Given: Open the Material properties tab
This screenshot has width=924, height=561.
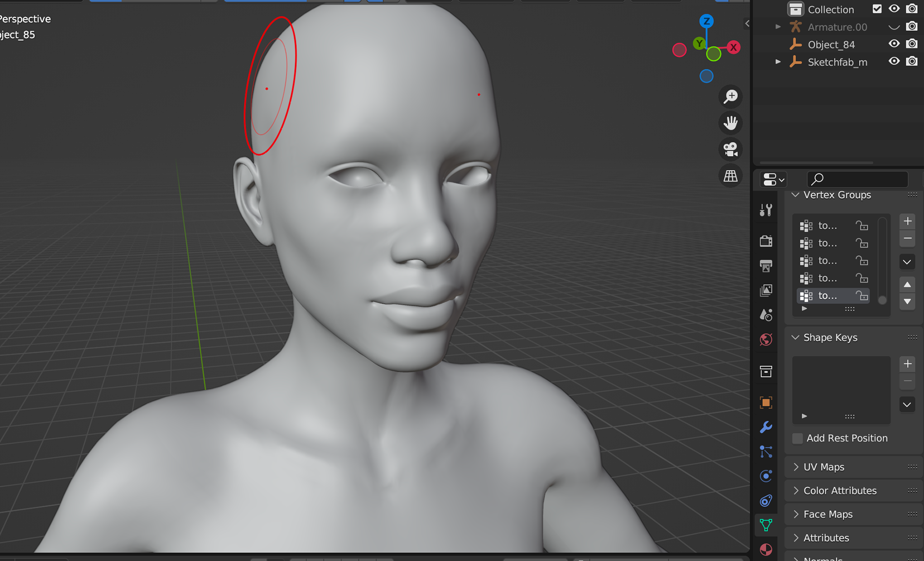Looking at the screenshot, I should point(766,549).
